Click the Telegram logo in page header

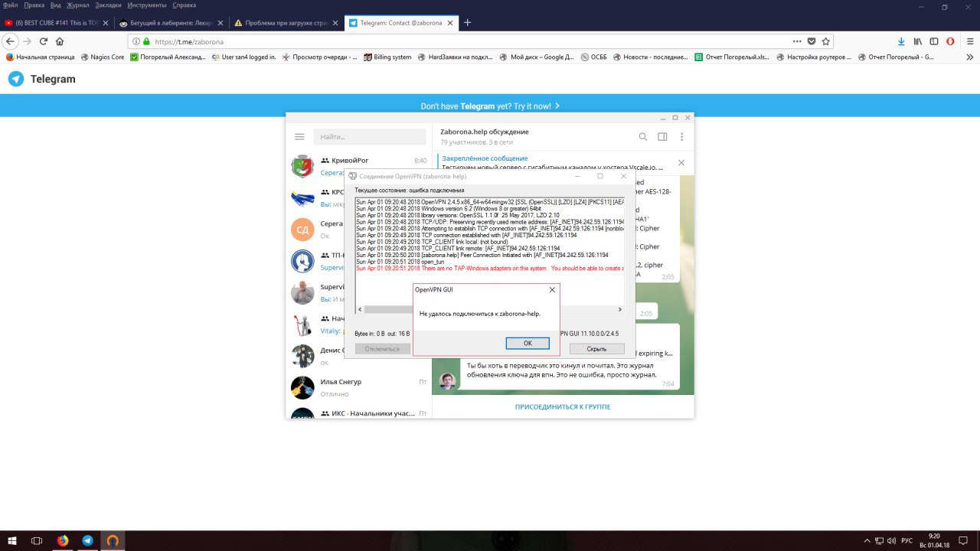(42, 79)
